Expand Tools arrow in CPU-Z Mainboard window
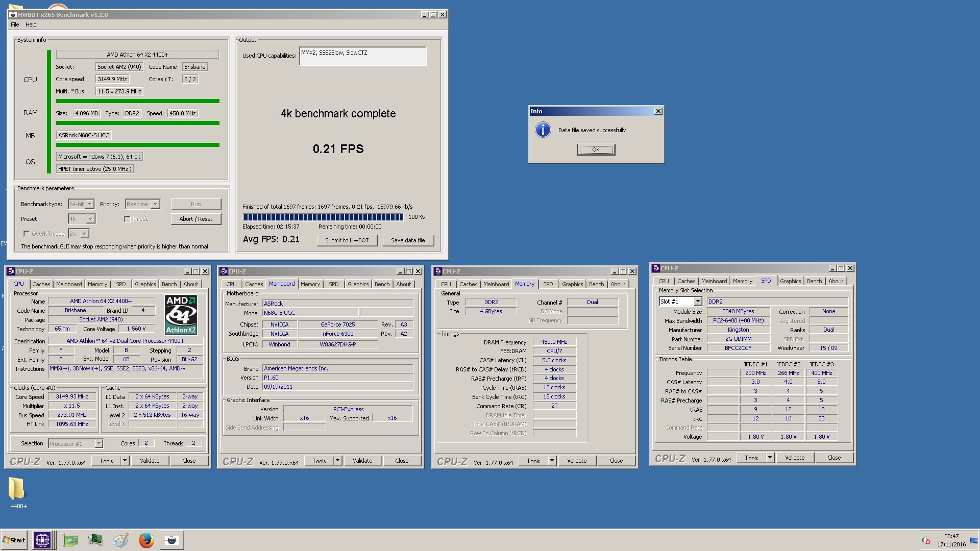The height and width of the screenshot is (551, 980). tap(337, 461)
